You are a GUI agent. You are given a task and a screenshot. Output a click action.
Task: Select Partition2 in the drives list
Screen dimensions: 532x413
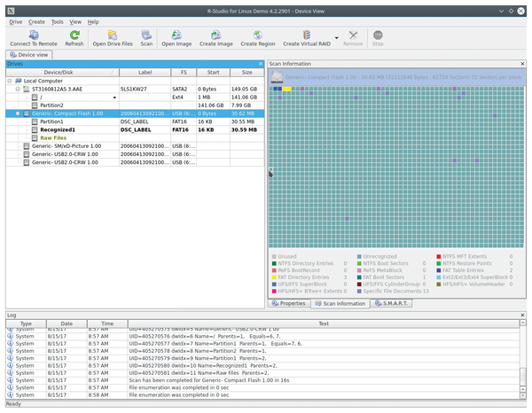coord(51,105)
